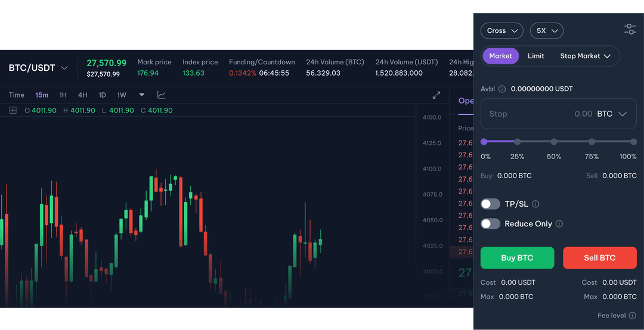Click the crosshair box icon beside OHLC values
This screenshot has height=330, width=644.
pos(13,110)
